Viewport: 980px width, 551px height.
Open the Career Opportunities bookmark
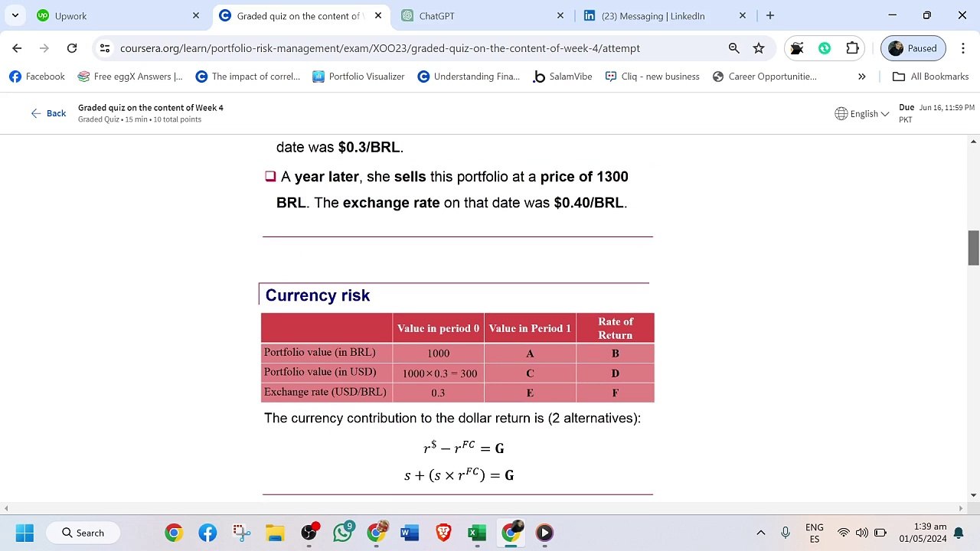(764, 77)
